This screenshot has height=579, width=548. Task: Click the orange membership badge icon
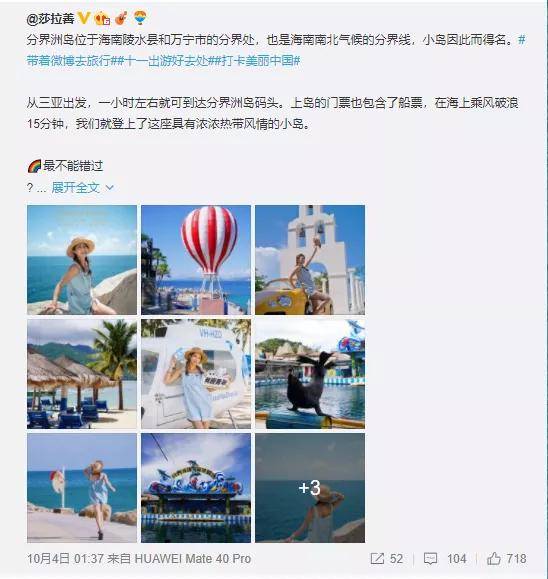click(102, 18)
